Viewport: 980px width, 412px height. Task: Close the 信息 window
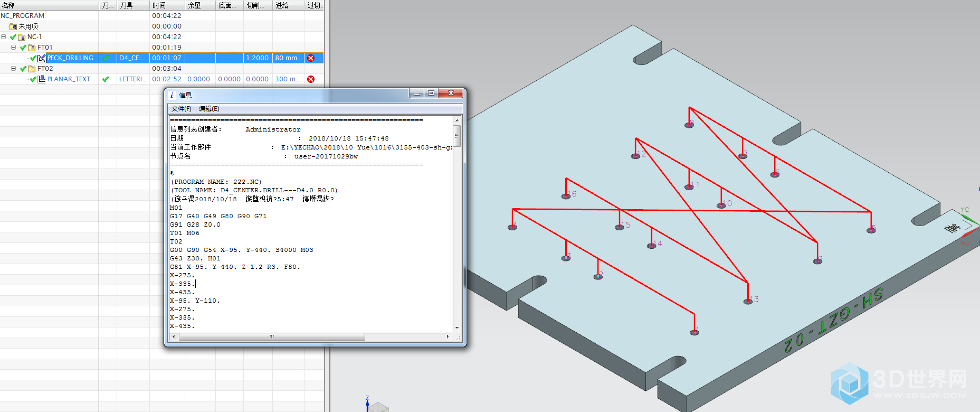click(x=451, y=93)
